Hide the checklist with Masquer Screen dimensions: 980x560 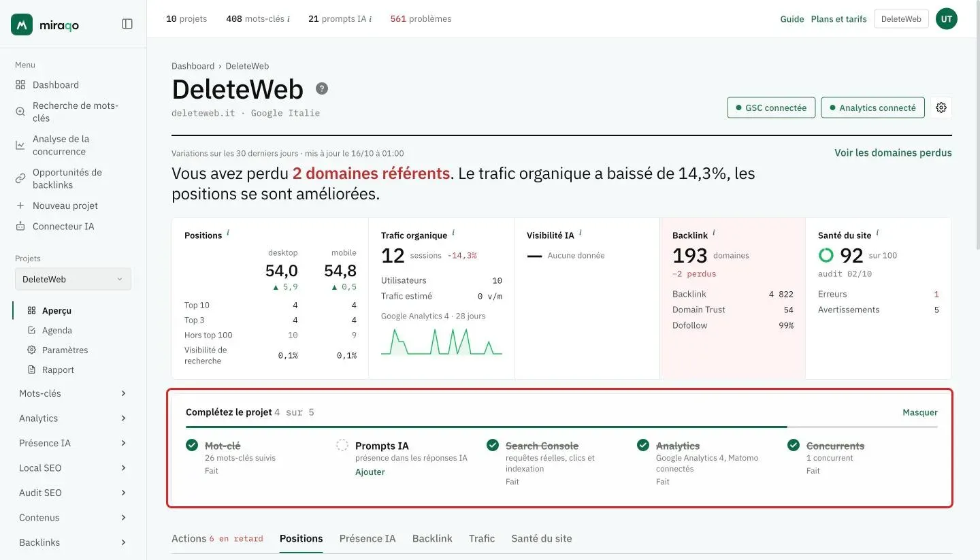point(920,412)
